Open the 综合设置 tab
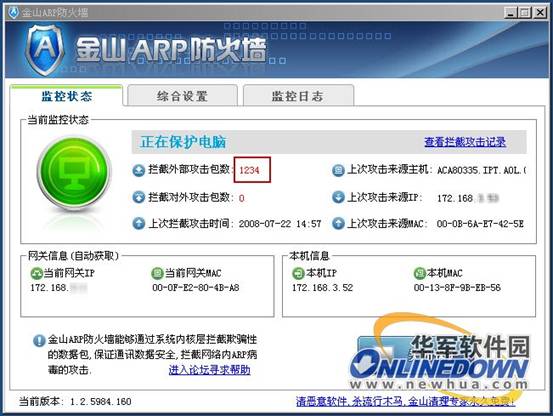The height and width of the screenshot is (416, 553). (182, 96)
